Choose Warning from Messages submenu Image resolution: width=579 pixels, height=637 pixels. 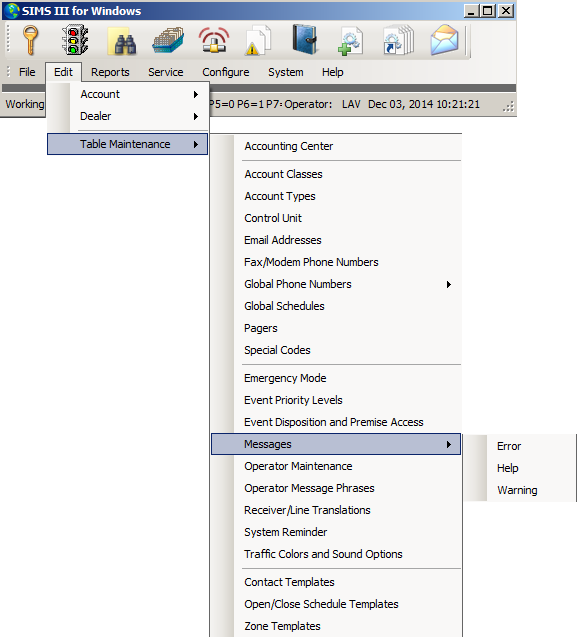(x=517, y=490)
